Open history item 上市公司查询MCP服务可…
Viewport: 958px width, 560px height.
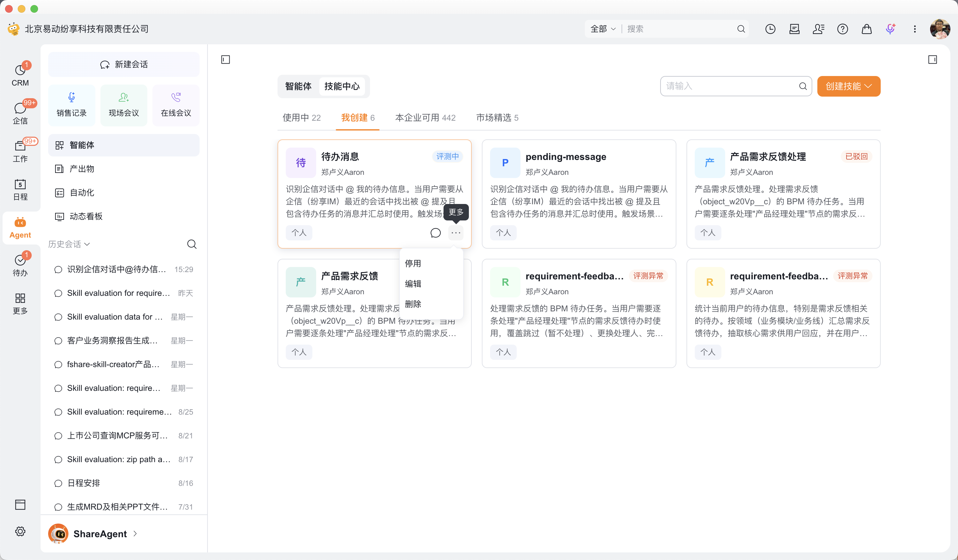coord(124,436)
